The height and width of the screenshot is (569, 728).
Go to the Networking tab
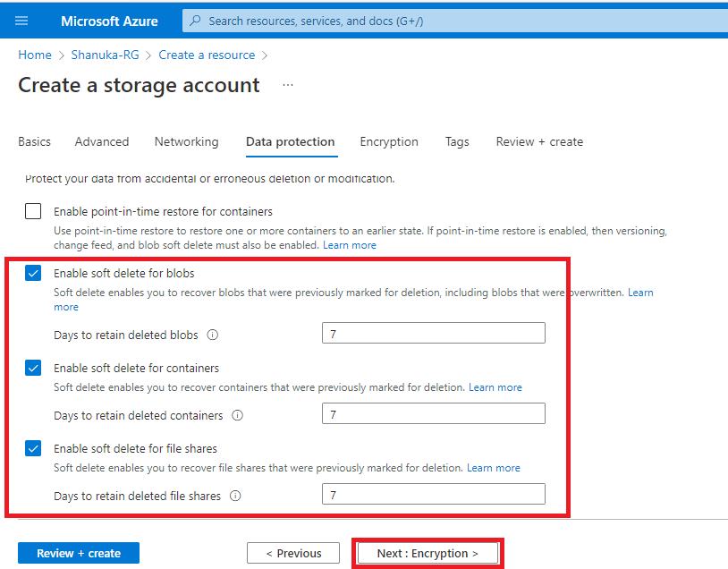tap(186, 141)
